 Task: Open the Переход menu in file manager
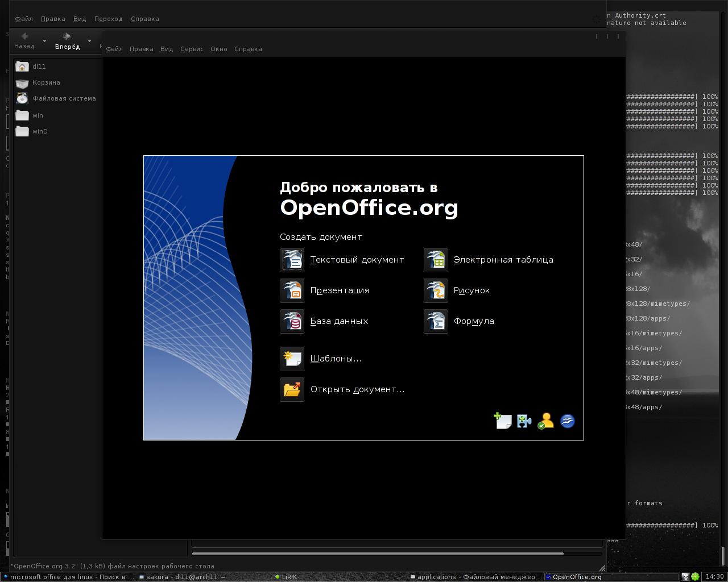click(x=108, y=19)
